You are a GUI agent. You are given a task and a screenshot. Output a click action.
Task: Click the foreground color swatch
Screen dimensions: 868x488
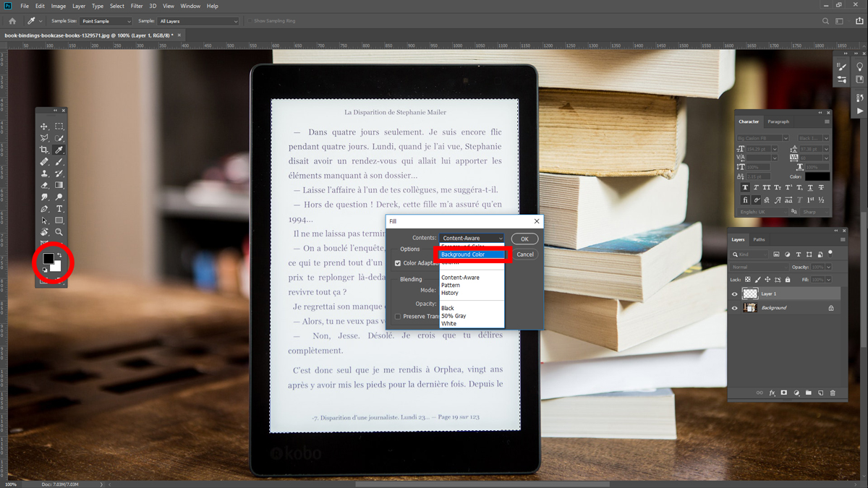pos(48,258)
